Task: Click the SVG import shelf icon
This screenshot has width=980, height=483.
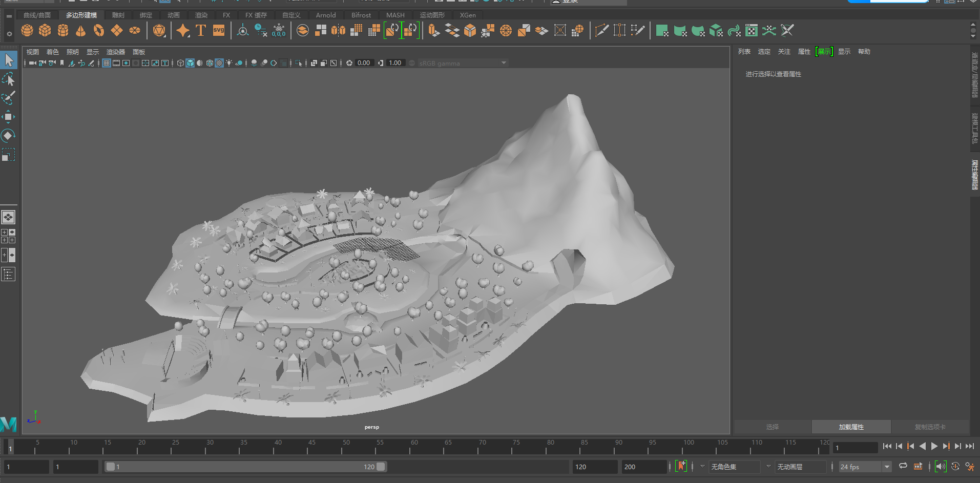Action: 219,31
